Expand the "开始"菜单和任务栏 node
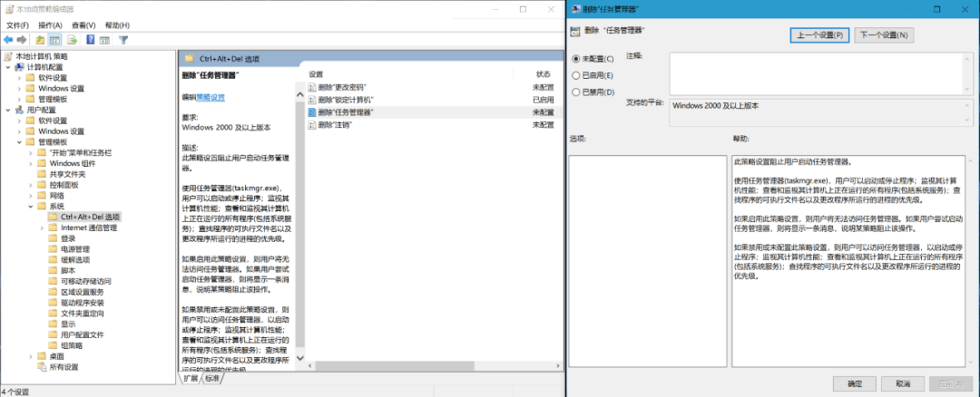 point(30,153)
